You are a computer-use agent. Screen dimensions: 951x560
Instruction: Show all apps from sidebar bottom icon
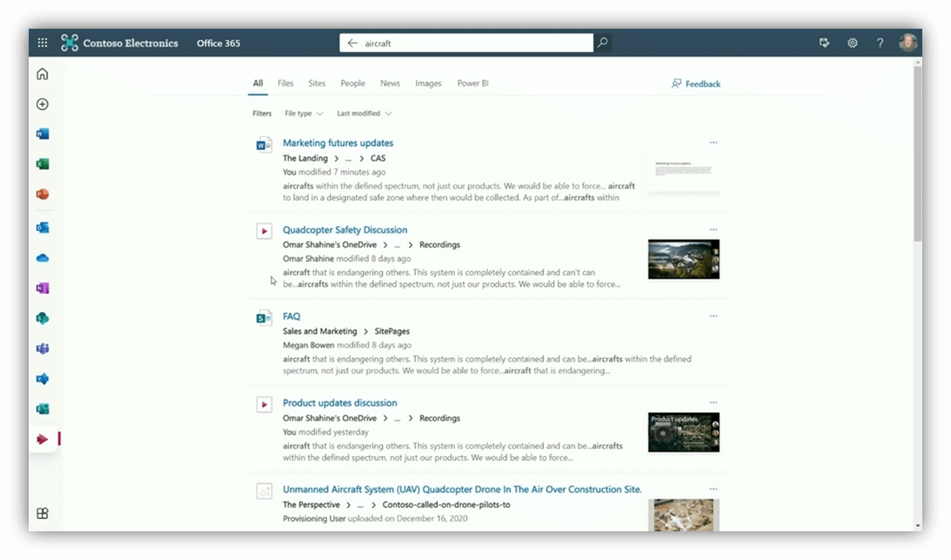(42, 513)
